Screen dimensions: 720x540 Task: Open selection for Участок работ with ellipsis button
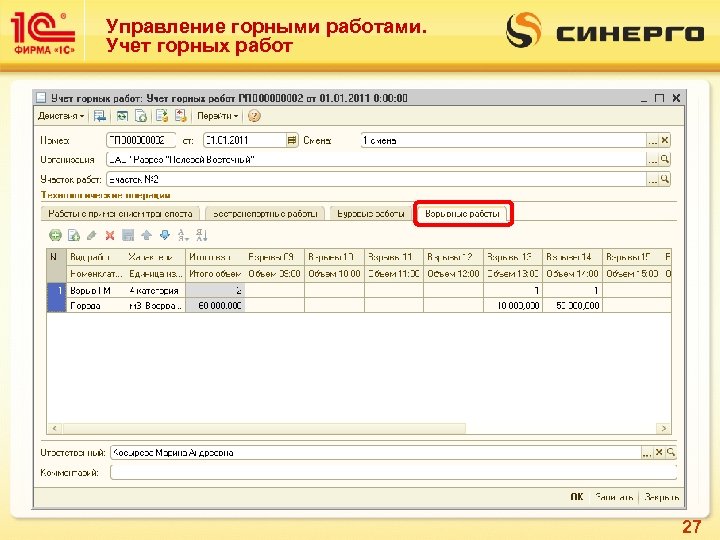click(x=652, y=179)
